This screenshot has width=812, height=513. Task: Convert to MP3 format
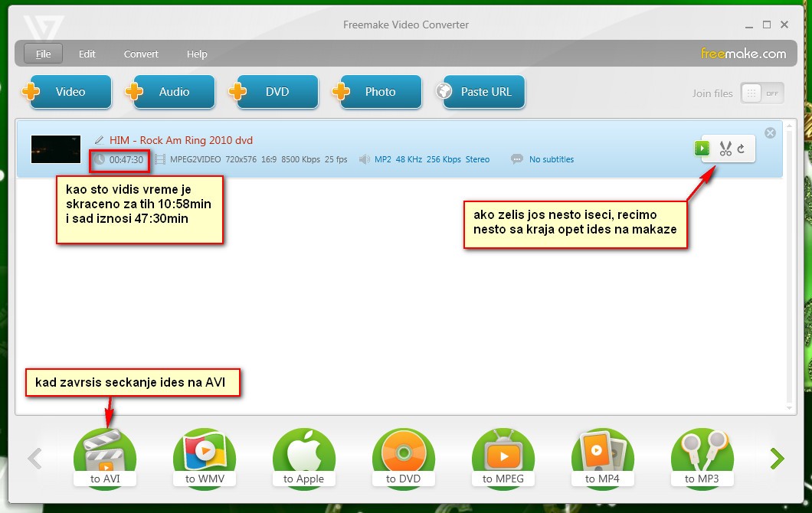point(702,458)
